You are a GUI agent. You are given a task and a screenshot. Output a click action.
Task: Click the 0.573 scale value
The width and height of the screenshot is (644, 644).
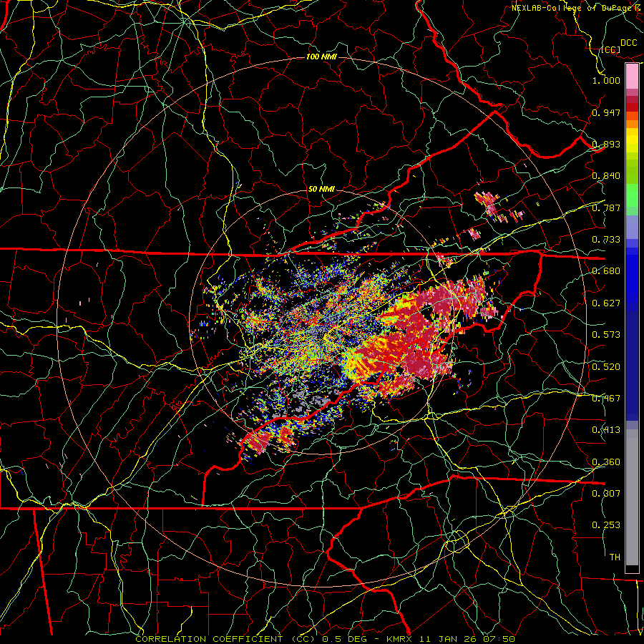606,335
